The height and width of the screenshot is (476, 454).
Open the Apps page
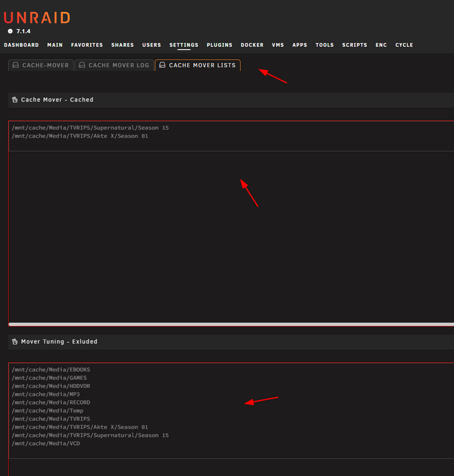click(x=300, y=45)
